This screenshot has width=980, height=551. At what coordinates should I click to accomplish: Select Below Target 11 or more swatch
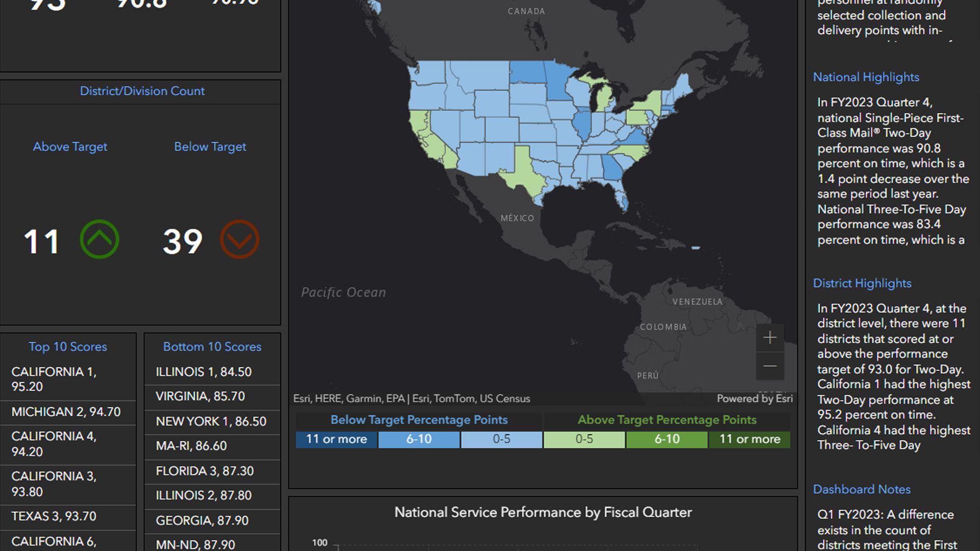[336, 439]
